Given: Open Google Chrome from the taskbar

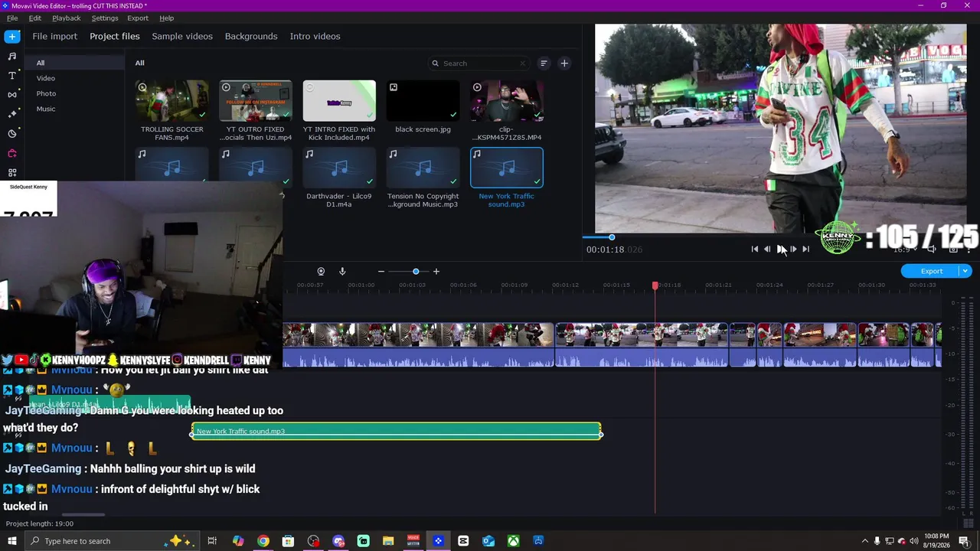Looking at the screenshot, I should coord(263,541).
